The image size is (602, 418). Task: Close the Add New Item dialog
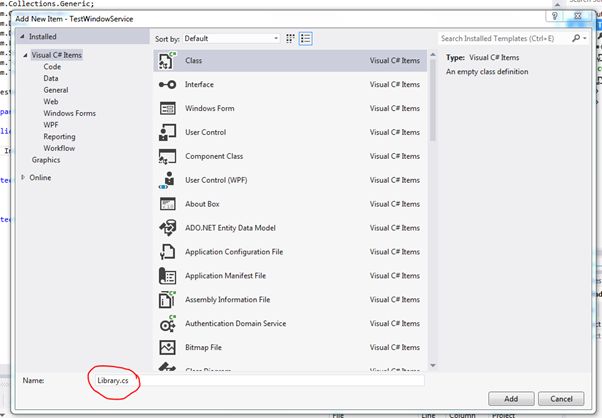tap(577, 16)
